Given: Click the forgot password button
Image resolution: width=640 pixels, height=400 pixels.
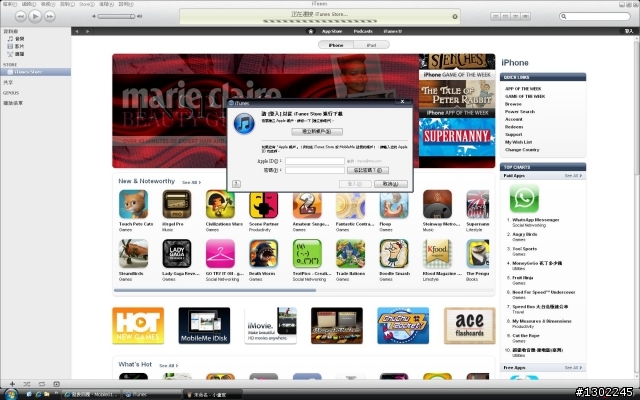Looking at the screenshot, I should pyautogui.click(x=368, y=170).
